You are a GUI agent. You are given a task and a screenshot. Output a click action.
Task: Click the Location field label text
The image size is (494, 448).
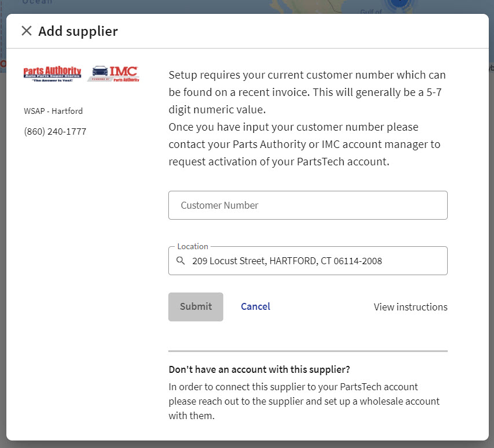point(192,246)
